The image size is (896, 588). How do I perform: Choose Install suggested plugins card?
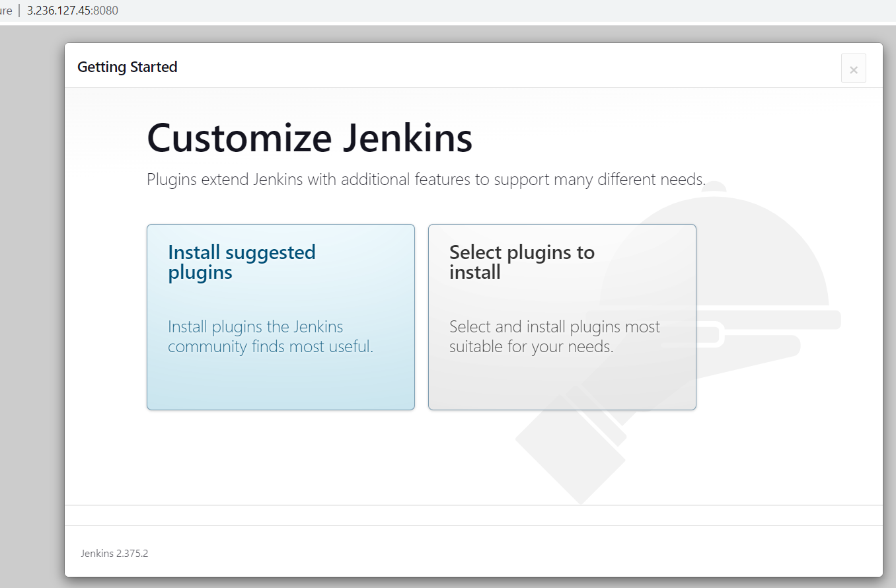[x=281, y=317]
